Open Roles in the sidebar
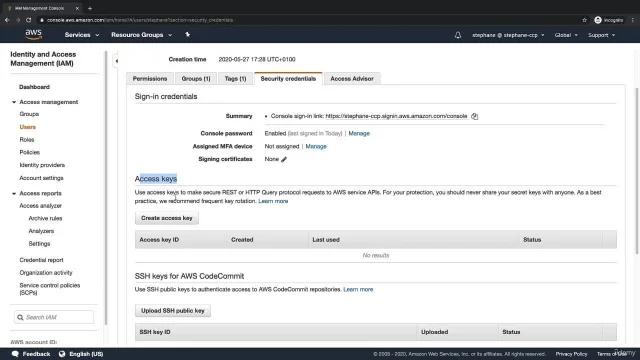The height and width of the screenshot is (360, 640). tap(27, 140)
